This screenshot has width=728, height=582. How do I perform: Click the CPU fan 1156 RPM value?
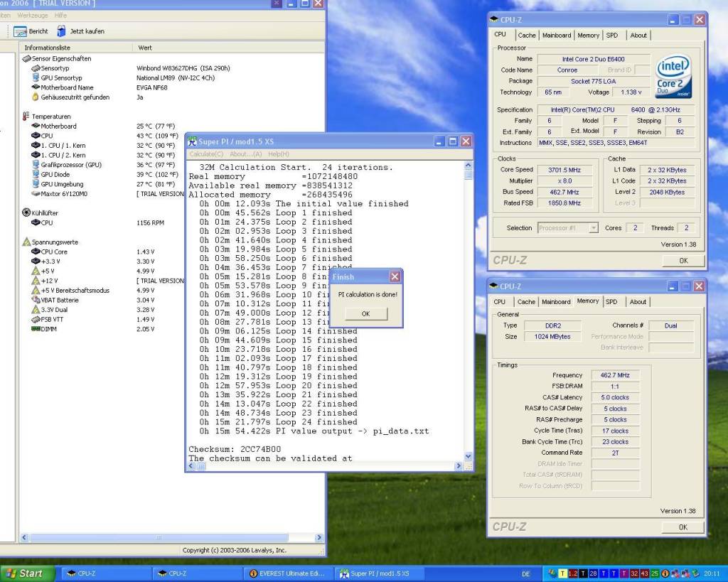(150, 222)
